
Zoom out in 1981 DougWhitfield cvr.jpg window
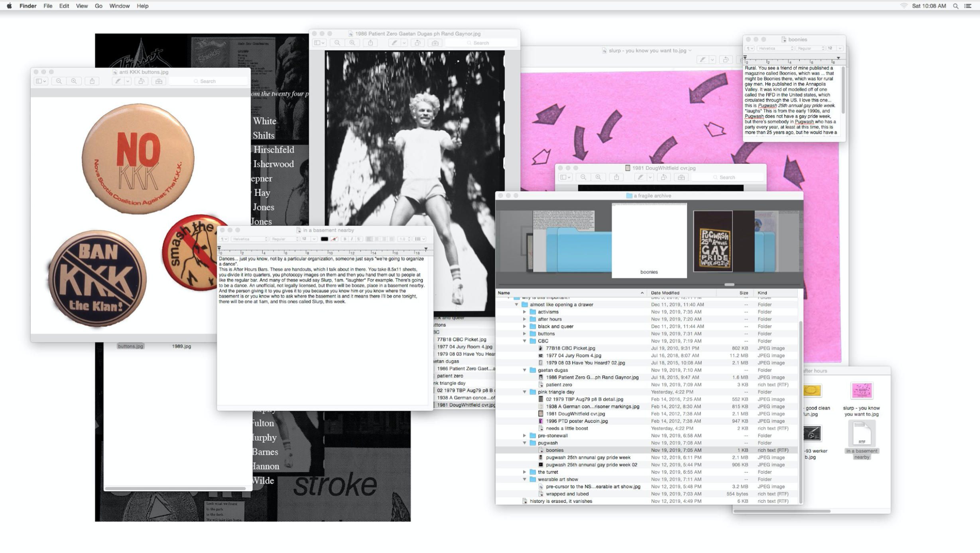[x=583, y=177]
